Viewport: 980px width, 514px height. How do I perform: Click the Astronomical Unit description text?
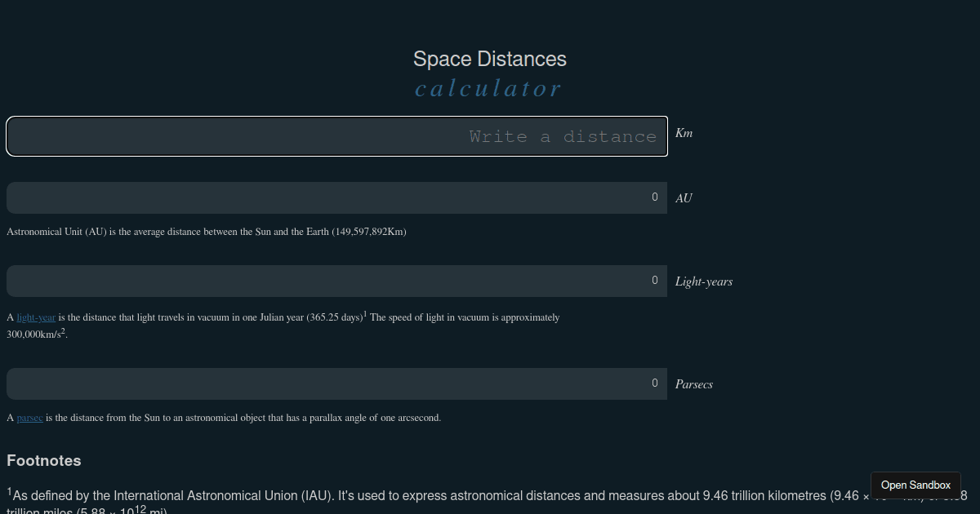pyautogui.click(x=206, y=232)
